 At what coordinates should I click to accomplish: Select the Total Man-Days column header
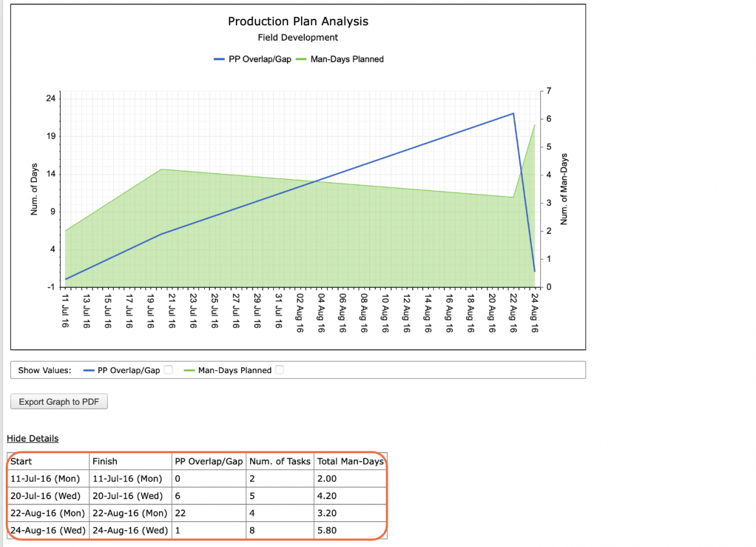pyautogui.click(x=350, y=461)
